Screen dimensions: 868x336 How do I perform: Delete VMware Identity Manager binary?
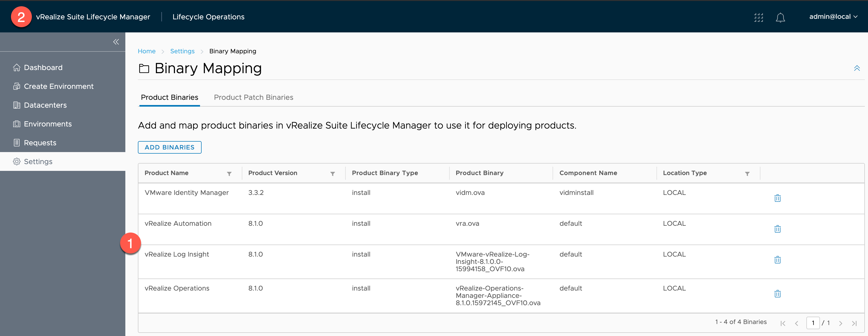pos(777,198)
